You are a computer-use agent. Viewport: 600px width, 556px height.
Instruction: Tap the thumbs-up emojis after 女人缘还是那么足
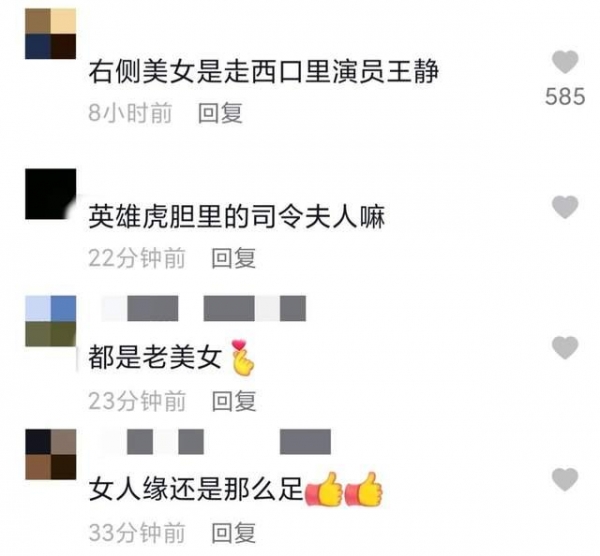coord(344,489)
